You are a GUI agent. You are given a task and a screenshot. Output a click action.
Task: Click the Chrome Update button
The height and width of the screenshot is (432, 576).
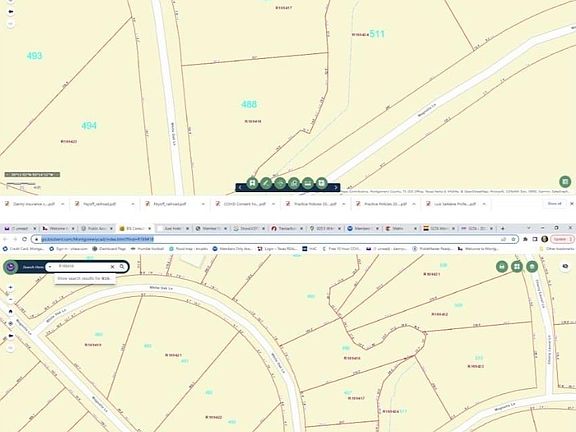[562, 239]
